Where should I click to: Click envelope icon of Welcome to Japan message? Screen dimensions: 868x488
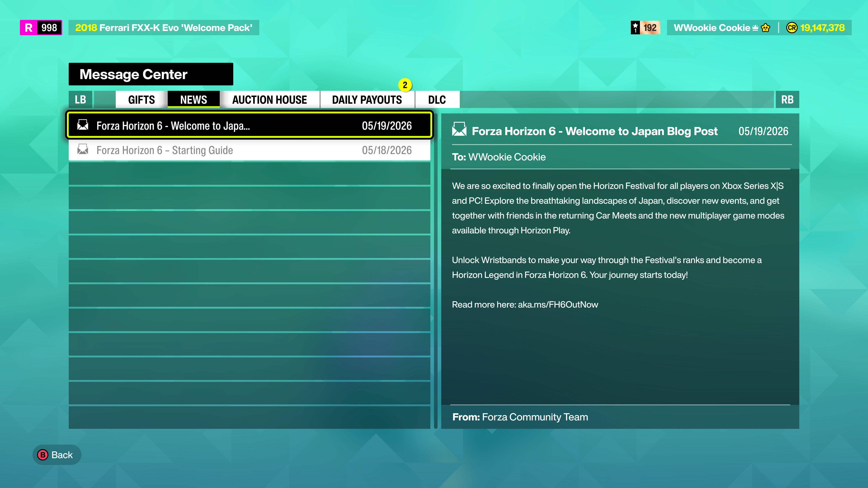click(83, 125)
